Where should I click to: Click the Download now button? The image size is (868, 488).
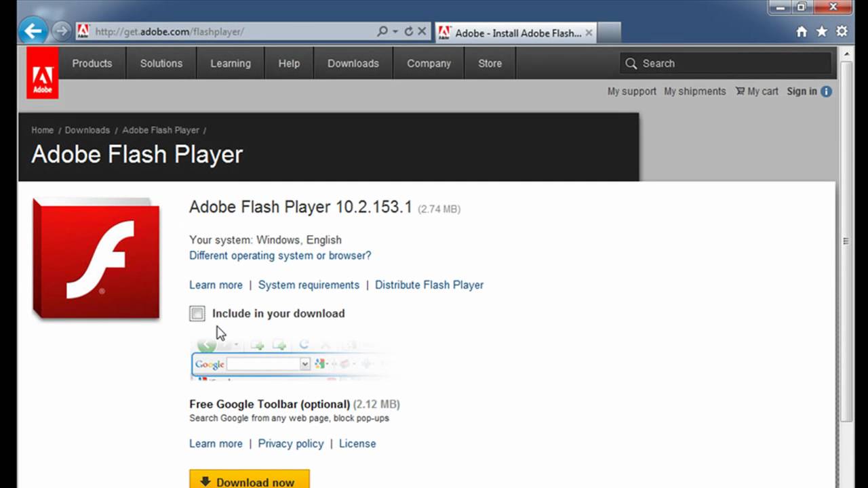click(x=250, y=480)
